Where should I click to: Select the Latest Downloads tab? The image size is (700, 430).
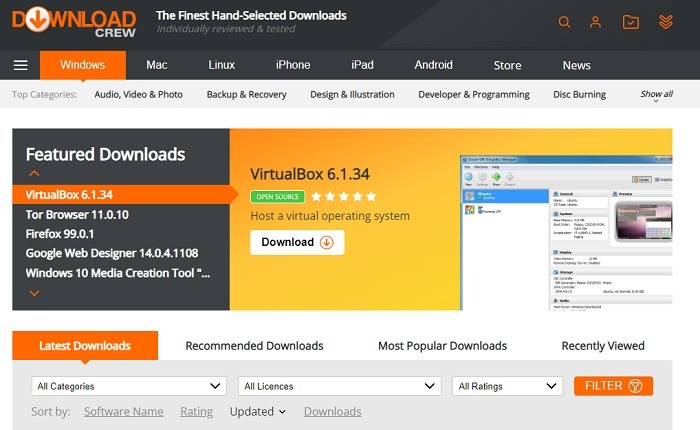click(85, 346)
